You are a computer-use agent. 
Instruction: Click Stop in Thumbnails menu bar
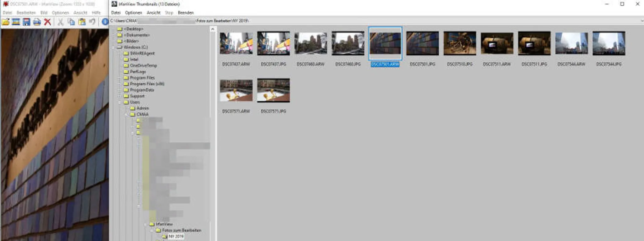pyautogui.click(x=169, y=13)
